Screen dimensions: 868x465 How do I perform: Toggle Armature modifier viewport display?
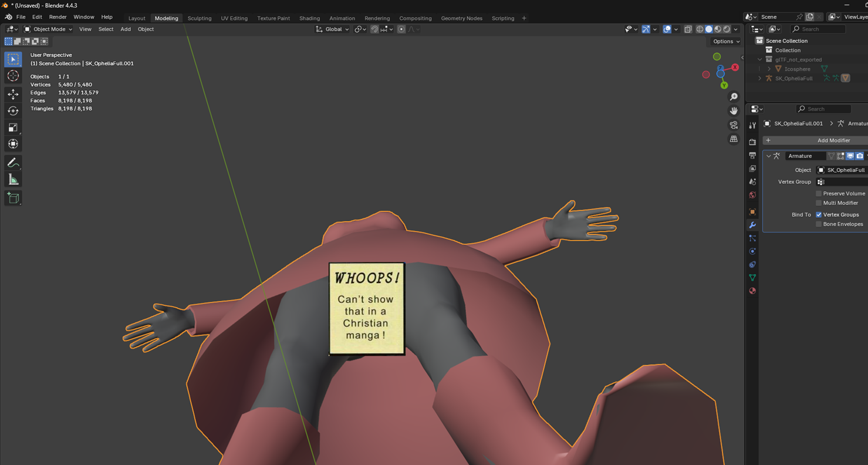[850, 156]
